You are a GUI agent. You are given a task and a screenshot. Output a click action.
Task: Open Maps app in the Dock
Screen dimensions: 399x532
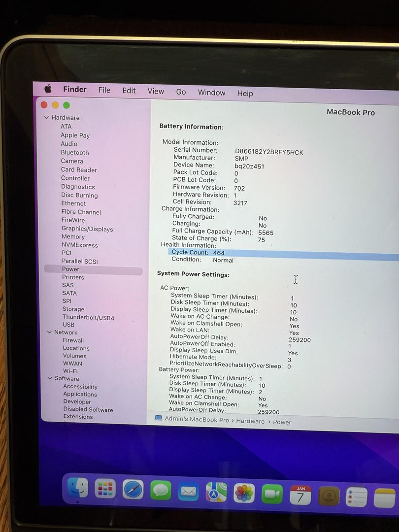tap(216, 492)
